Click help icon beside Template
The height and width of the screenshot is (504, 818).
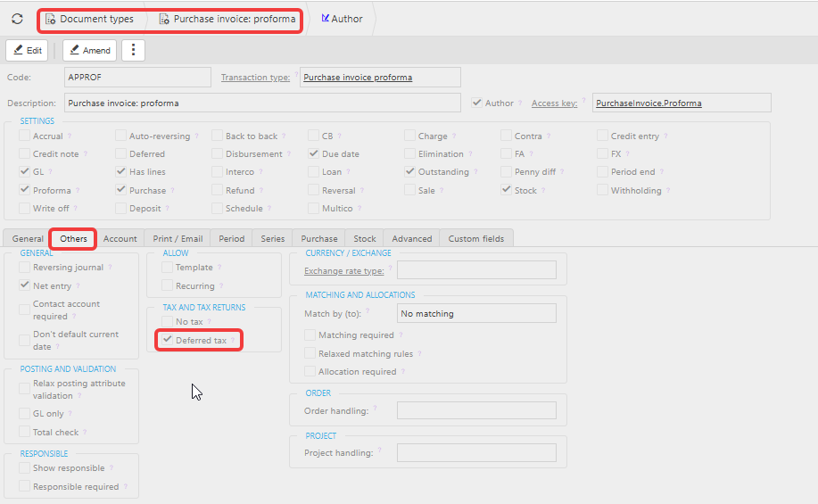(219, 267)
